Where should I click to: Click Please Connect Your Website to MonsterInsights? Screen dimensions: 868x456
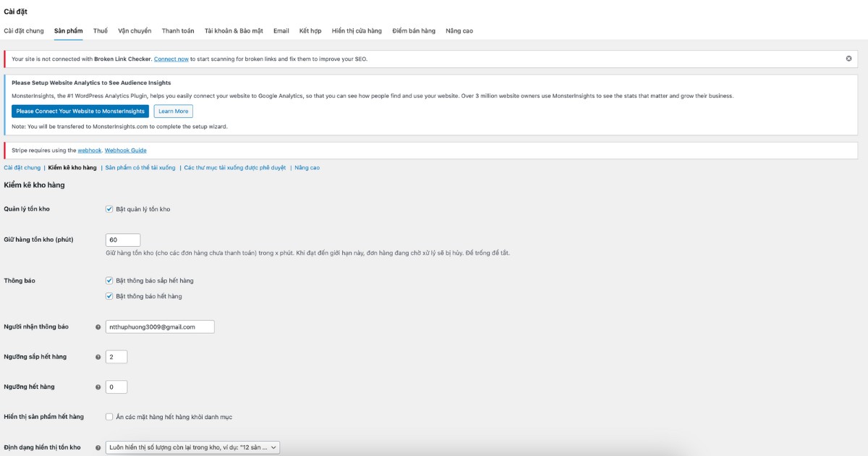point(80,111)
